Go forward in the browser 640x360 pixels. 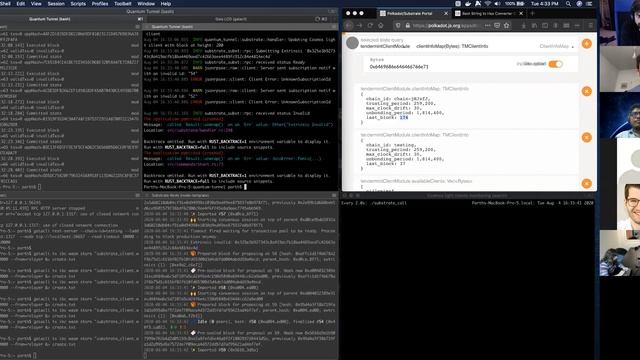[x=359, y=25]
